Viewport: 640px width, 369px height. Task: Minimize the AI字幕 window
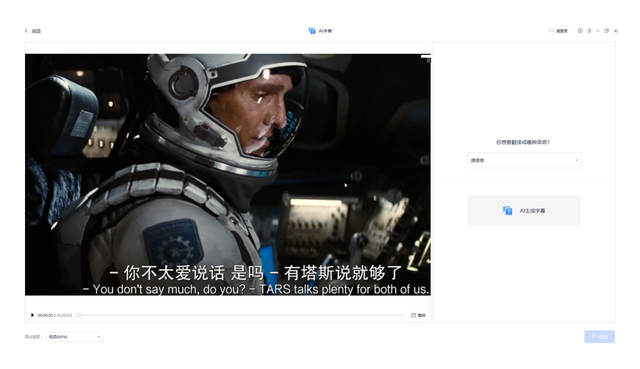coord(598,31)
